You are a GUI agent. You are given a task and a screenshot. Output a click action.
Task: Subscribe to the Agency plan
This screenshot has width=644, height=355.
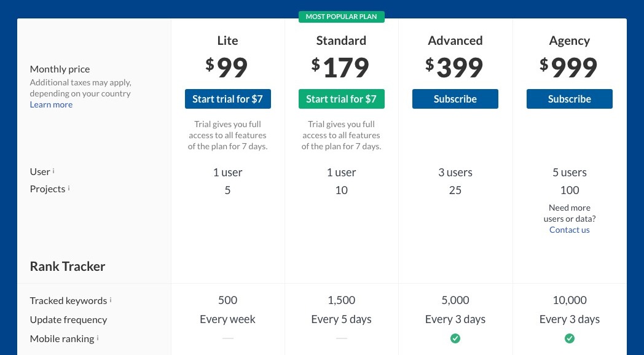(x=569, y=99)
